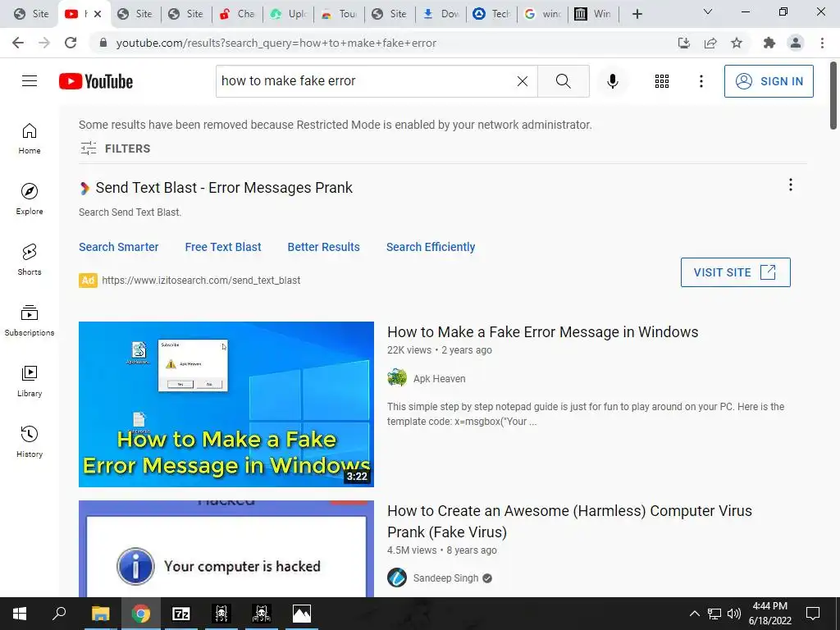Switch to the Upl tab

[288, 14]
